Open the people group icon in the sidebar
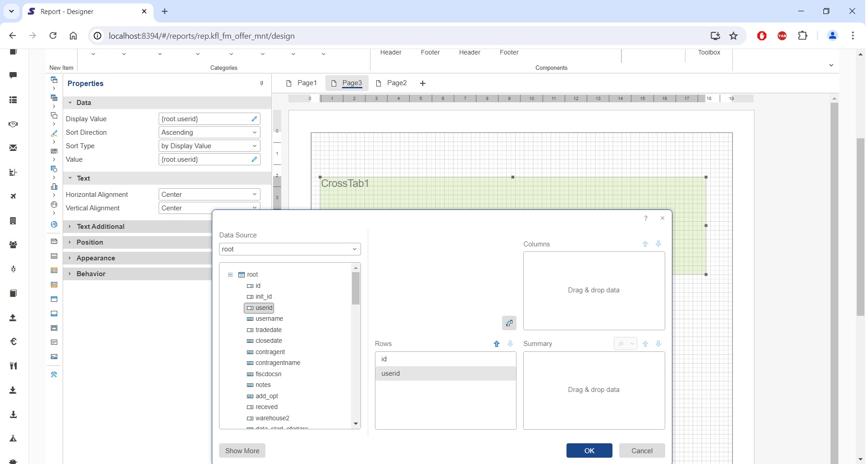Image resolution: width=868 pixels, height=464 pixels. pyautogui.click(x=13, y=245)
